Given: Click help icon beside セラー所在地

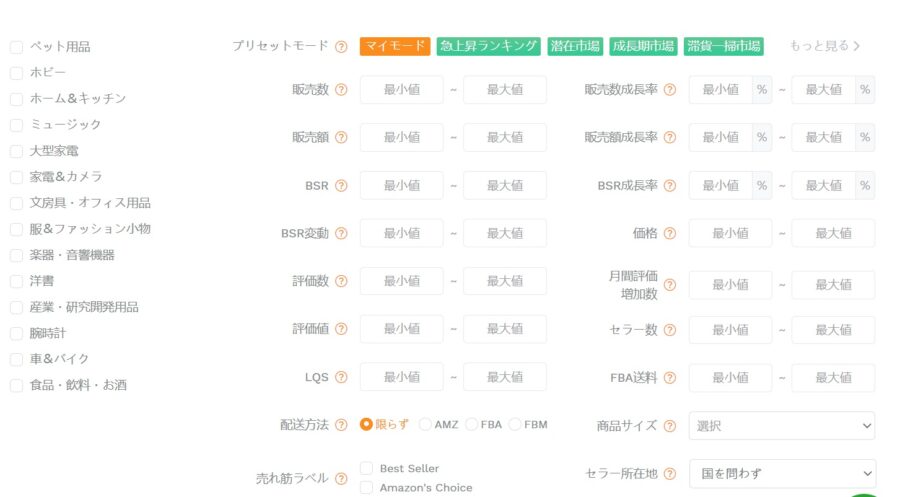Looking at the screenshot, I should pyautogui.click(x=669, y=474).
